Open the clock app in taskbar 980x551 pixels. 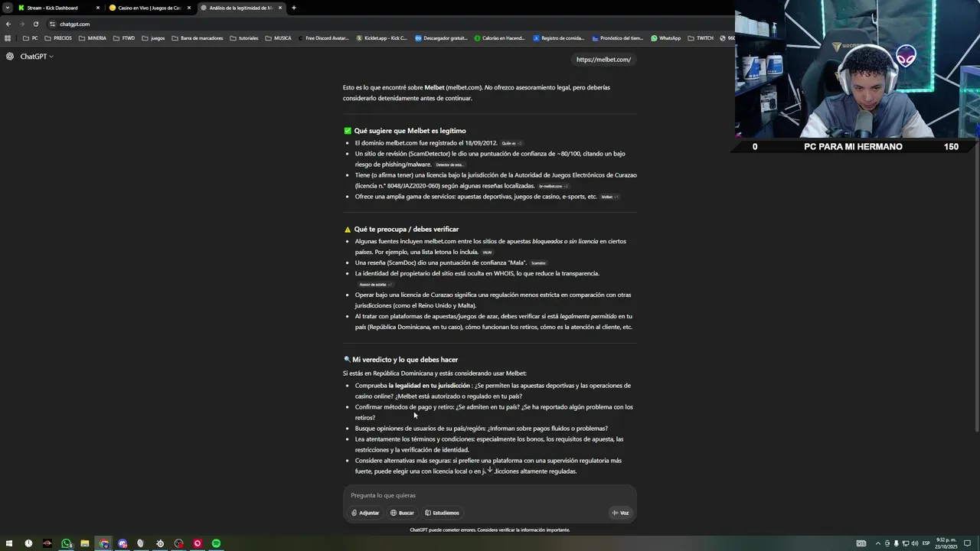click(x=28, y=543)
